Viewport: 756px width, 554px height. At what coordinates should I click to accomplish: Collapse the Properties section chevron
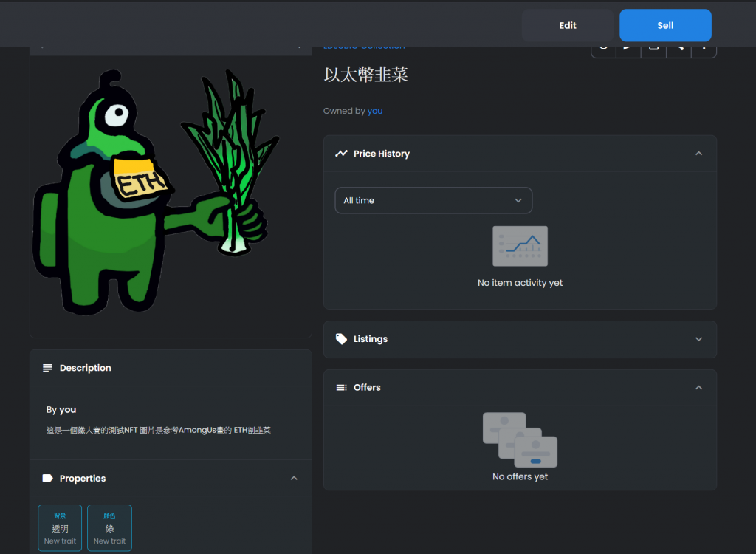point(294,478)
